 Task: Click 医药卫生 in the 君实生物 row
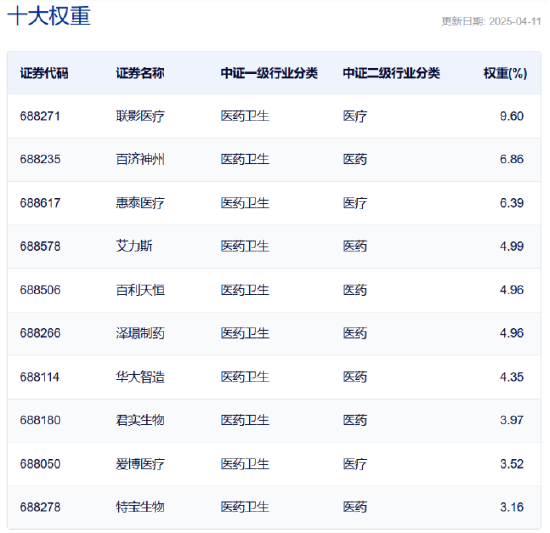point(245,420)
